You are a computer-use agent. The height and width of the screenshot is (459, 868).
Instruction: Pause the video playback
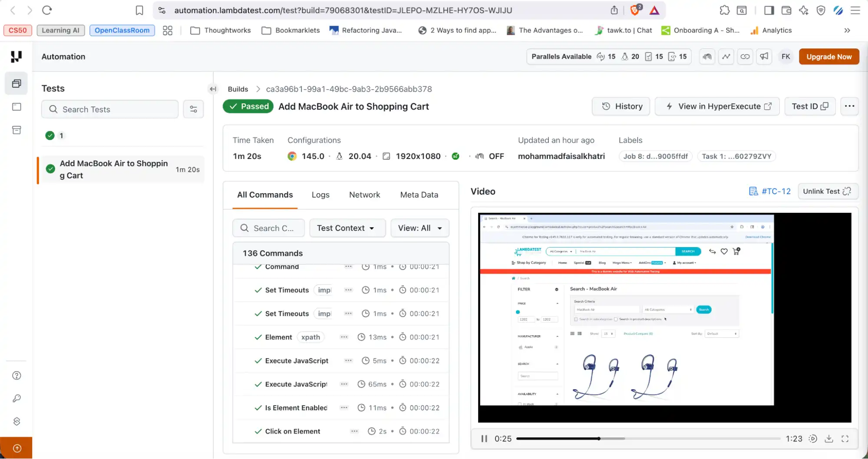tap(484, 439)
